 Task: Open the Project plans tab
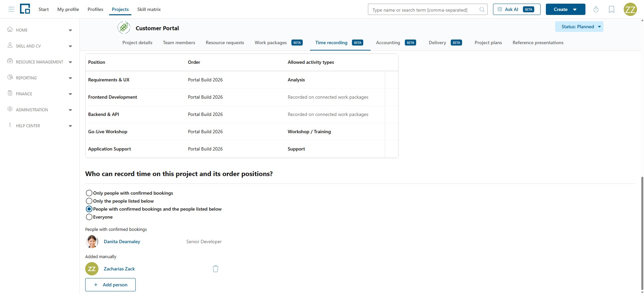pos(488,43)
